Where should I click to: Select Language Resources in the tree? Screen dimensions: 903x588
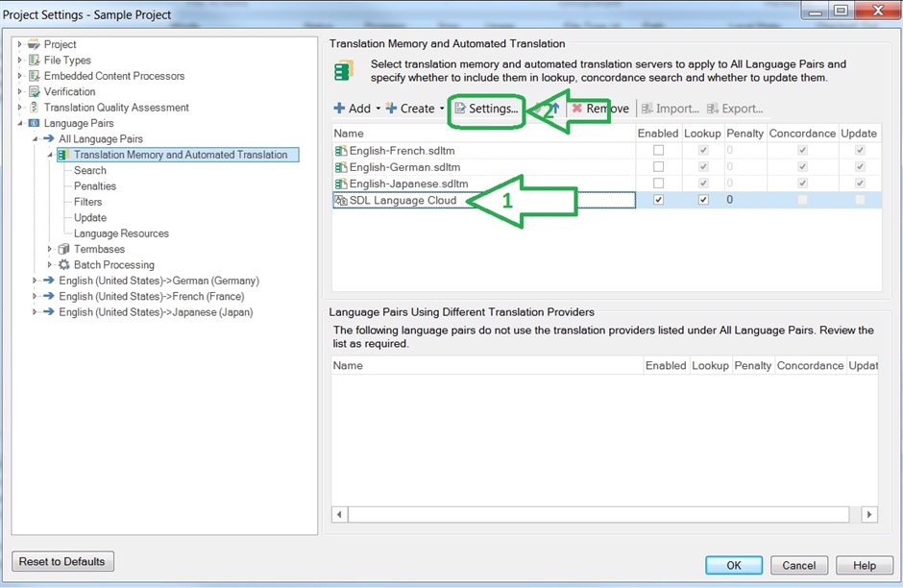121,233
